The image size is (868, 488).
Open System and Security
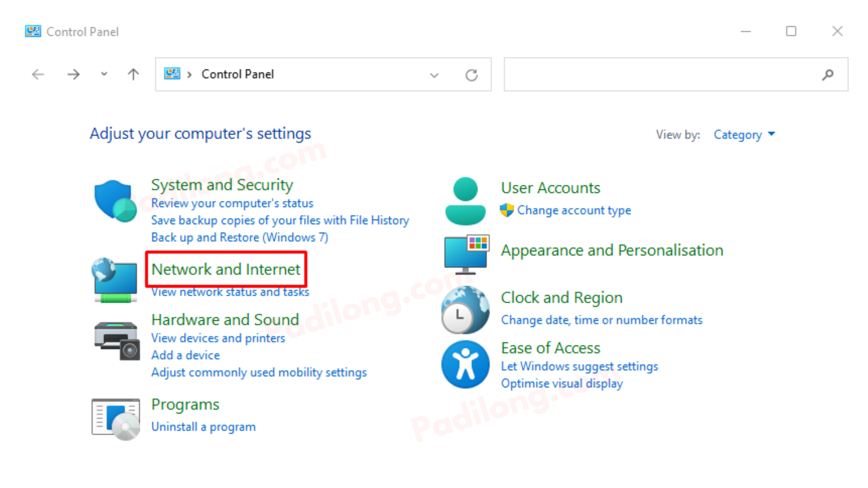[222, 184]
